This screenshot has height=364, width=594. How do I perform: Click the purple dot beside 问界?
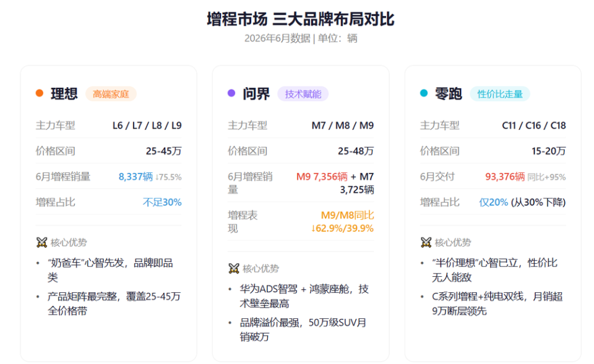[x=231, y=93]
